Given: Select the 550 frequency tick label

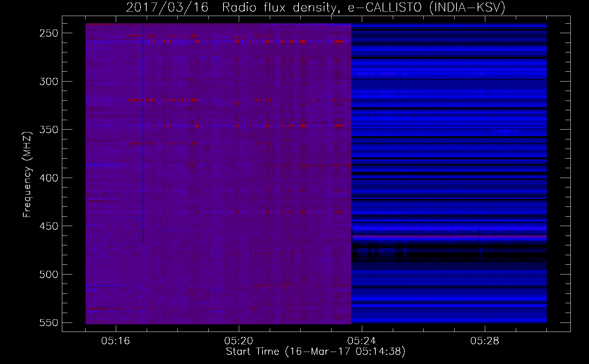Looking at the screenshot, I should click(49, 323).
